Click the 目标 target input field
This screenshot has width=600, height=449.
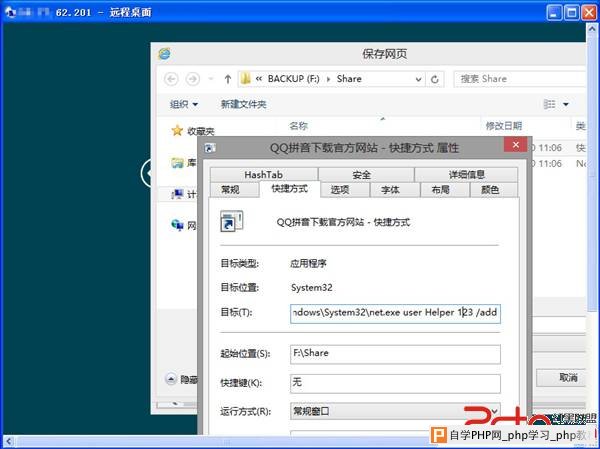pyautogui.click(x=395, y=313)
